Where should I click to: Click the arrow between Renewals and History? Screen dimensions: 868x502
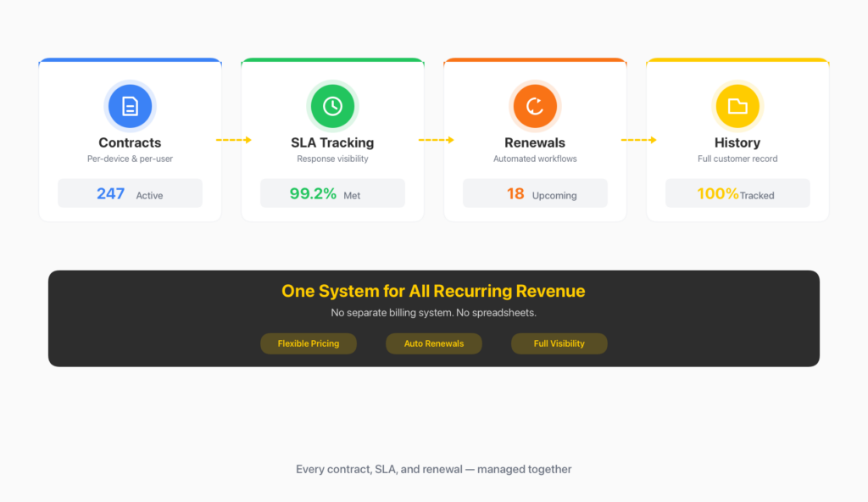point(638,140)
